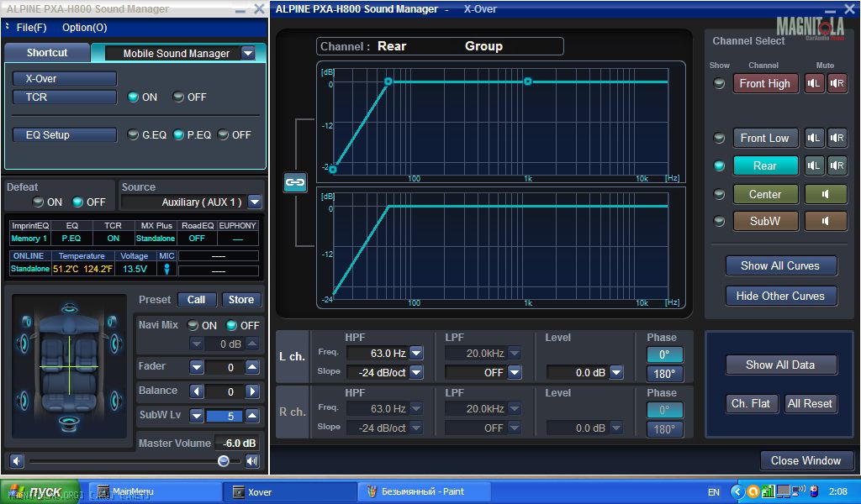The image size is (861, 504).
Task: Click the master volume mute speaker icon
Action: (17, 461)
